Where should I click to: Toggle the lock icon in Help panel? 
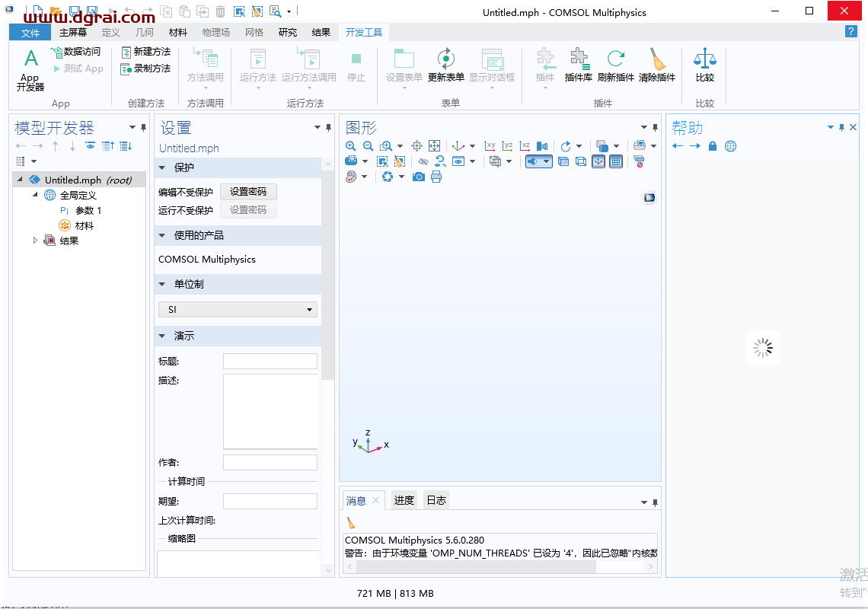[x=713, y=146]
